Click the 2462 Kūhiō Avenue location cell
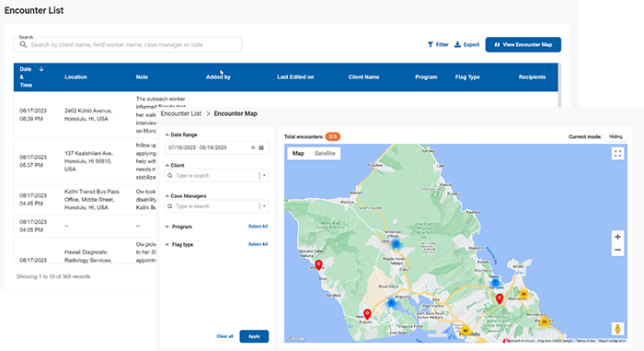Screen dimensions: 644x351 click(88, 115)
